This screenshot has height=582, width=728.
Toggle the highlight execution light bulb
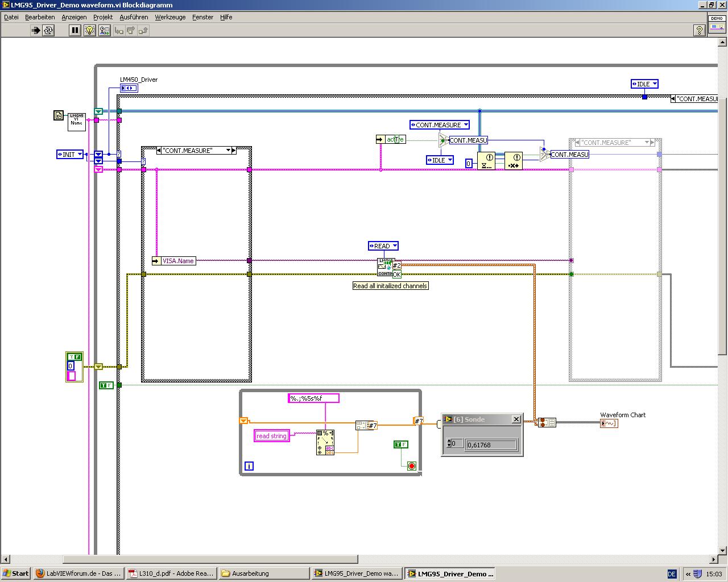(89, 31)
